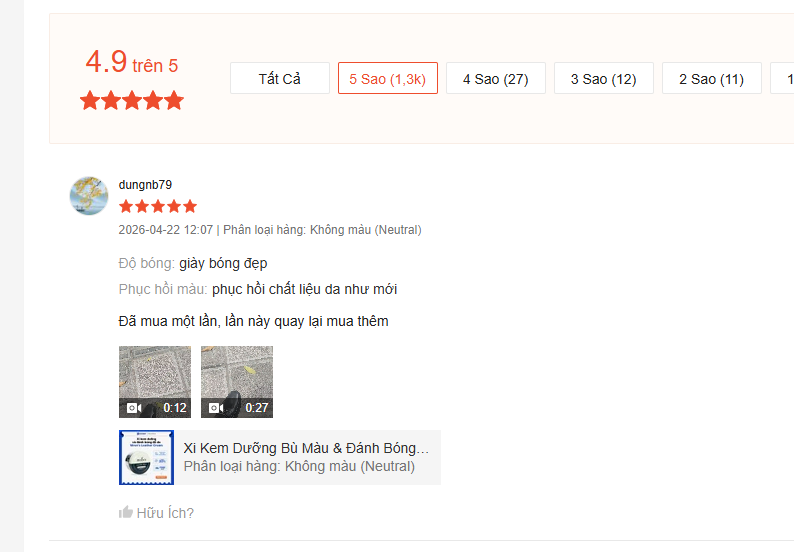Filter reviews by 2 Sao (11)

(x=712, y=79)
